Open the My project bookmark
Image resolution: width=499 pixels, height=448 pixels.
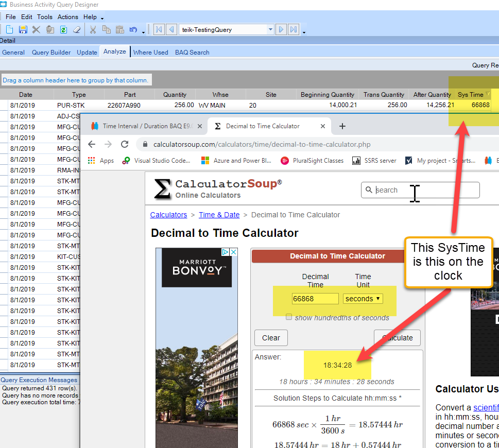click(440, 161)
